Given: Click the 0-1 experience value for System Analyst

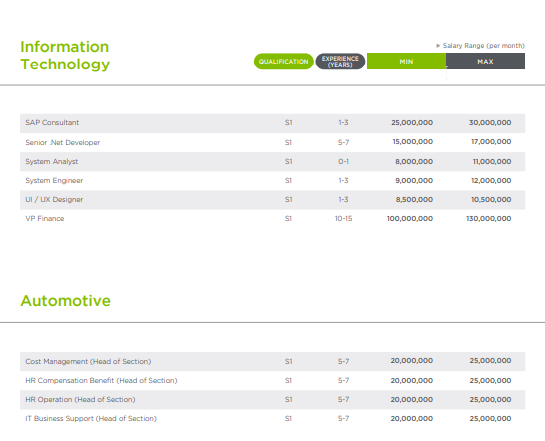Looking at the screenshot, I should [343, 162].
